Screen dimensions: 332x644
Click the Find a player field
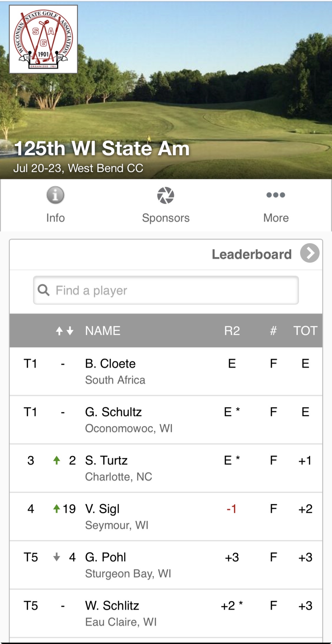point(166,290)
